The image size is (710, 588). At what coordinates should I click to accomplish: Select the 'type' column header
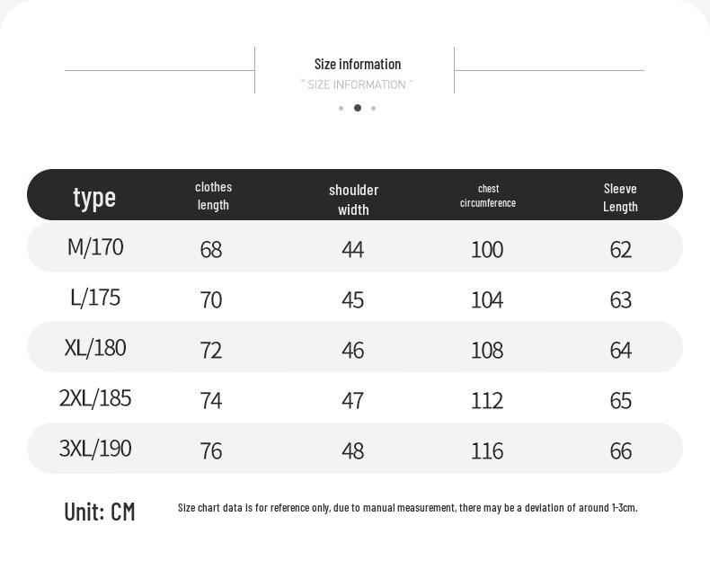click(x=94, y=198)
